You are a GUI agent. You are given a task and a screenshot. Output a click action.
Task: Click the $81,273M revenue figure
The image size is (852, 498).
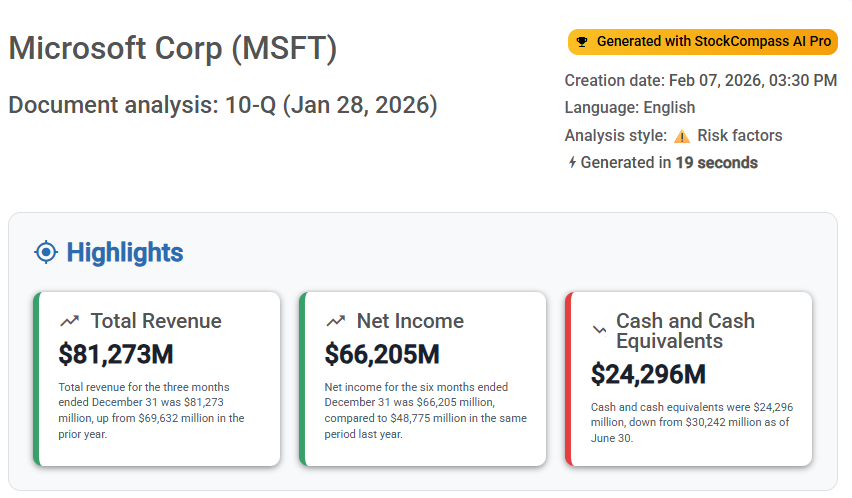pos(116,354)
